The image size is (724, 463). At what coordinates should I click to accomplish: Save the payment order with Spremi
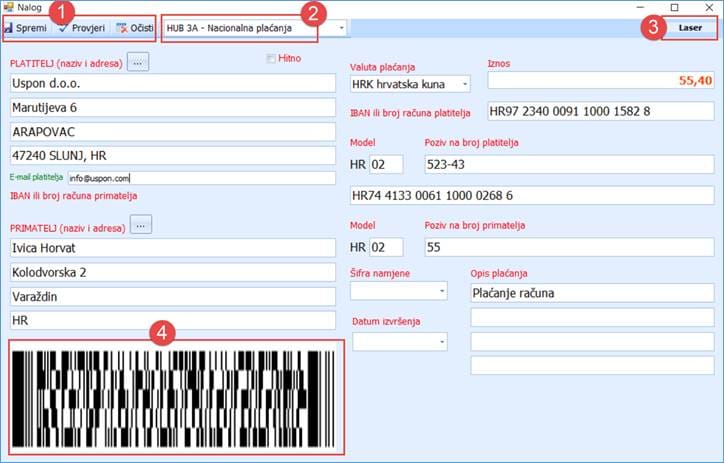(x=26, y=28)
